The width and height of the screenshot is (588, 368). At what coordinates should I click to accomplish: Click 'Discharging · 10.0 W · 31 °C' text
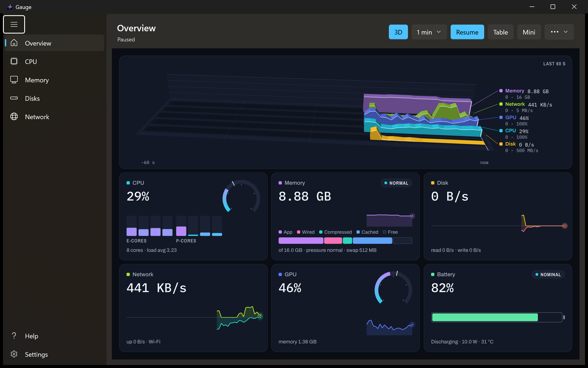pyautogui.click(x=462, y=342)
